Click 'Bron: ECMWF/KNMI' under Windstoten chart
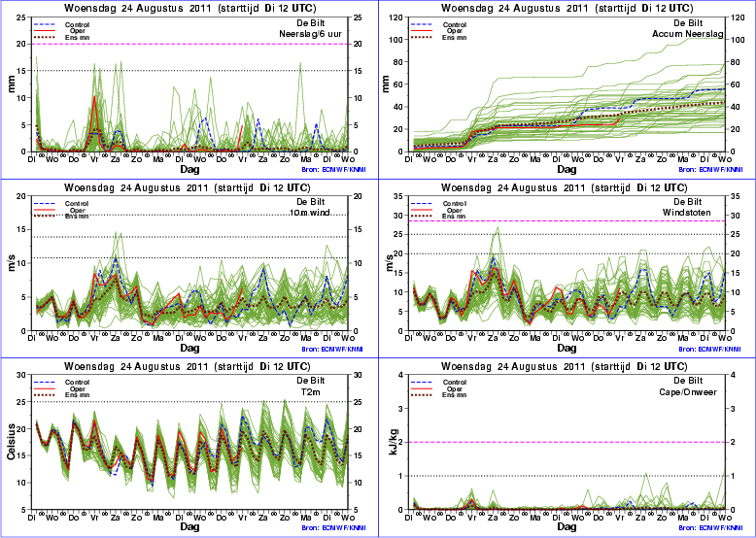Image resolution: width=756 pixels, height=538 pixels. click(x=710, y=350)
